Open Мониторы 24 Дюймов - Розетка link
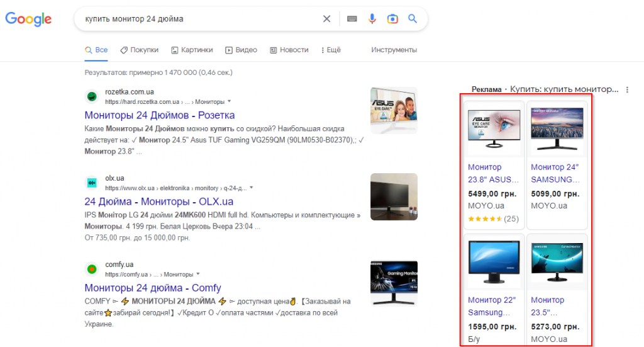 [x=159, y=115]
